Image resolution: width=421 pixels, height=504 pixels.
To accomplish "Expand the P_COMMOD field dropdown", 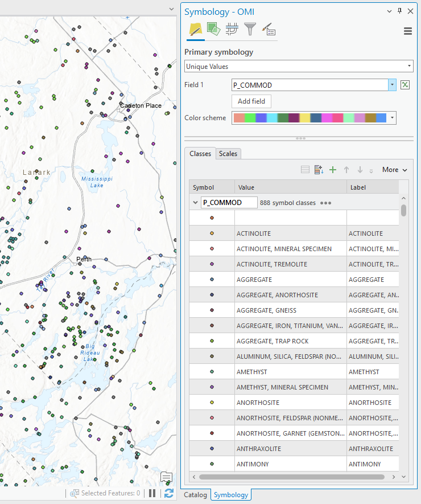I will [x=392, y=85].
